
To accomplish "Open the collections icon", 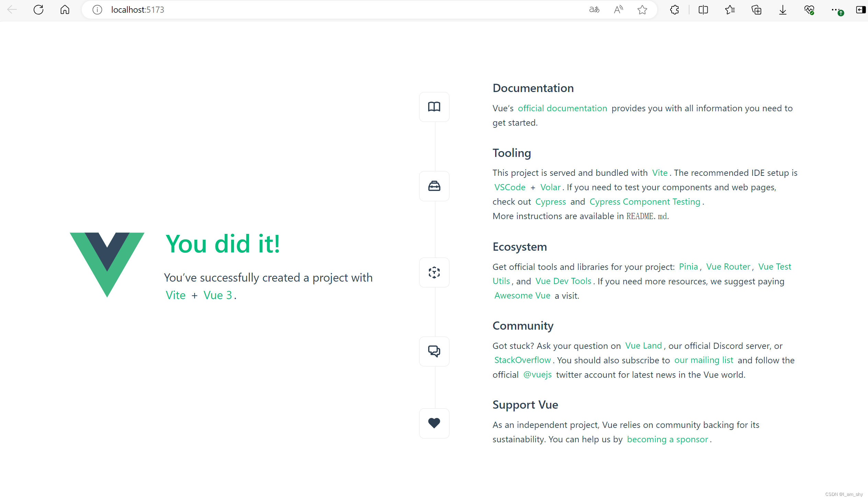I will (756, 10).
